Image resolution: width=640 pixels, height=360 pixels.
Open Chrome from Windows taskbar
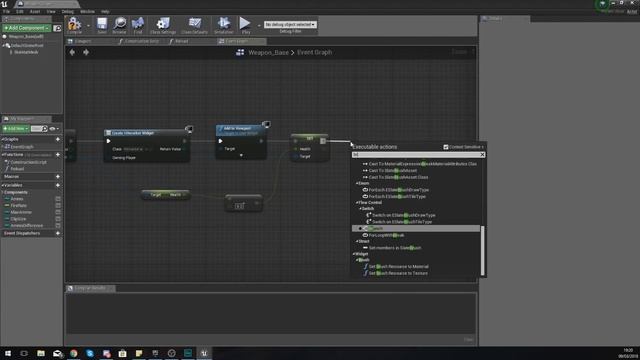[73, 353]
